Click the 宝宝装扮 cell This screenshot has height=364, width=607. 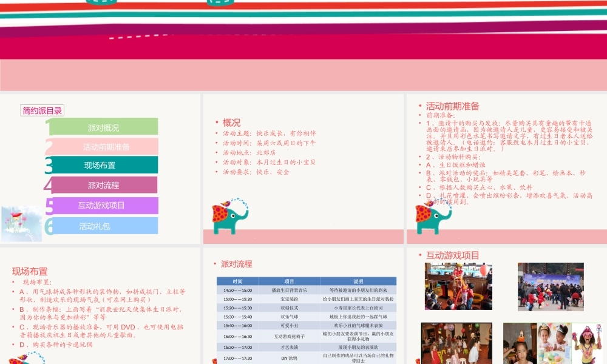coord(289,299)
